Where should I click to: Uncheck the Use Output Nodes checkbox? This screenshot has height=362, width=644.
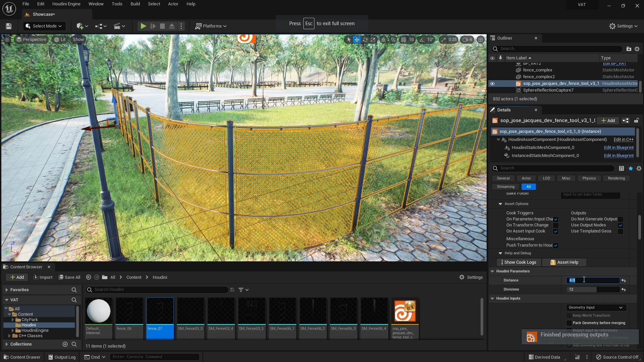click(620, 225)
